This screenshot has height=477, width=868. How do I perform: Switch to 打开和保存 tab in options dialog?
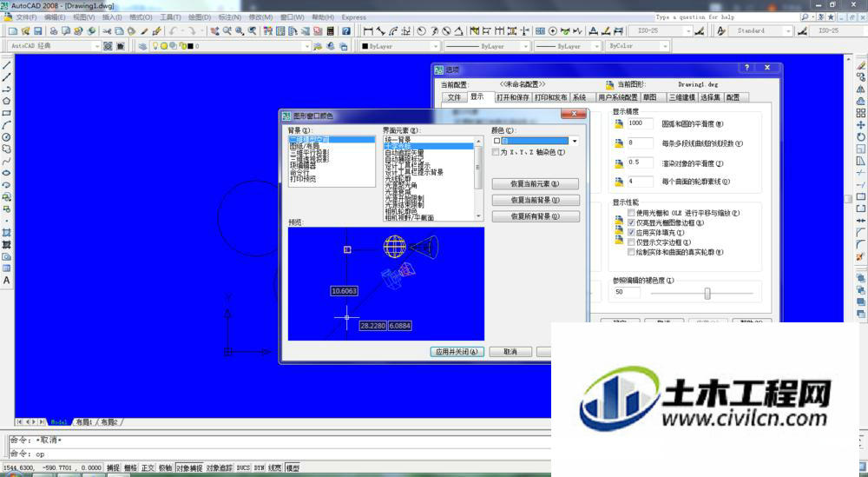[513, 97]
